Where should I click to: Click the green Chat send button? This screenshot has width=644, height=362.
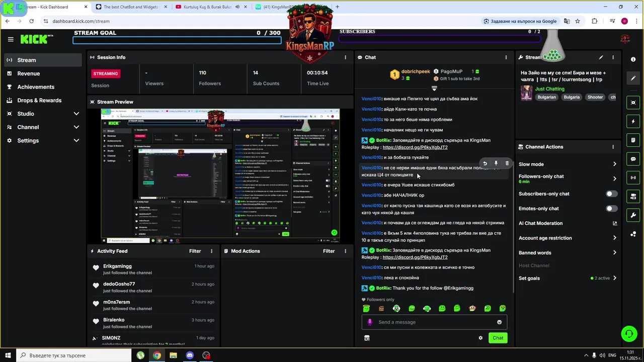pos(498,338)
